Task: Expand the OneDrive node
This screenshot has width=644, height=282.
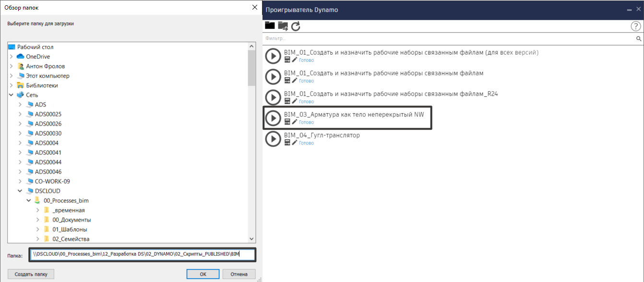Action: point(11,57)
